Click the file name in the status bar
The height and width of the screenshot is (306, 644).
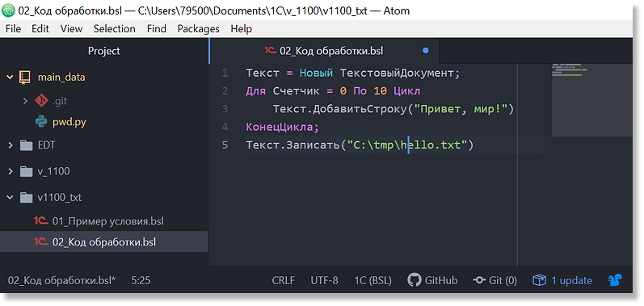pos(61,281)
